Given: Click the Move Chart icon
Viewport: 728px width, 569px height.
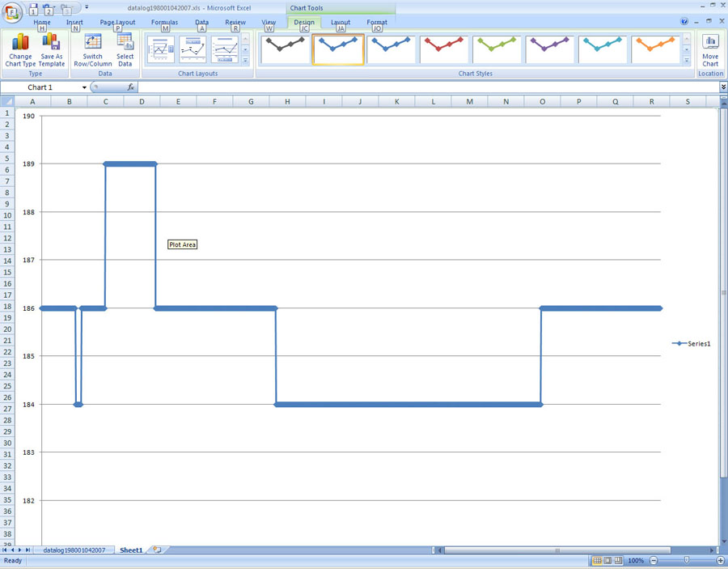Looking at the screenshot, I should point(710,49).
